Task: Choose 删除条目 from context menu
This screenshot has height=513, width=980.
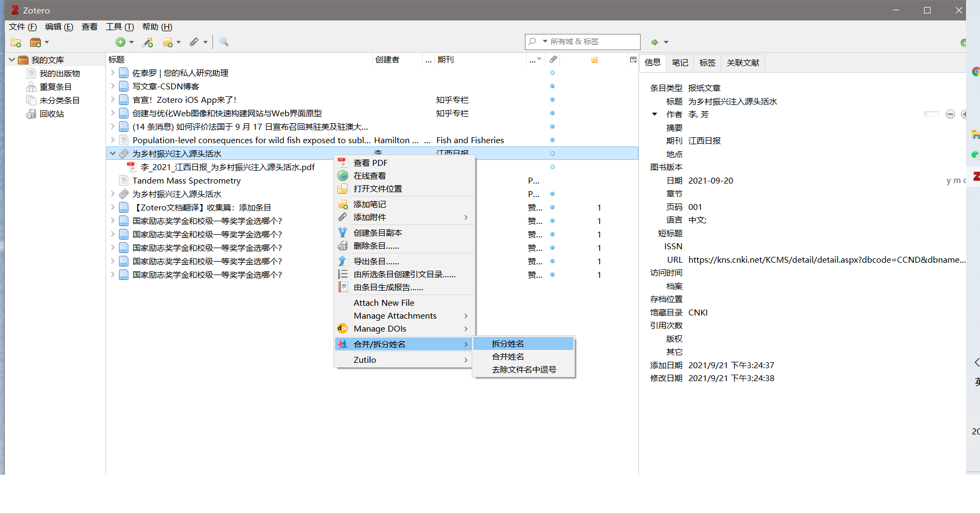Action: click(x=404, y=245)
